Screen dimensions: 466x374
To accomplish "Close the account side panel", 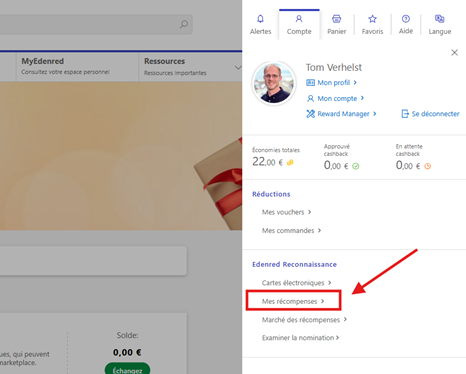I will tap(454, 53).
